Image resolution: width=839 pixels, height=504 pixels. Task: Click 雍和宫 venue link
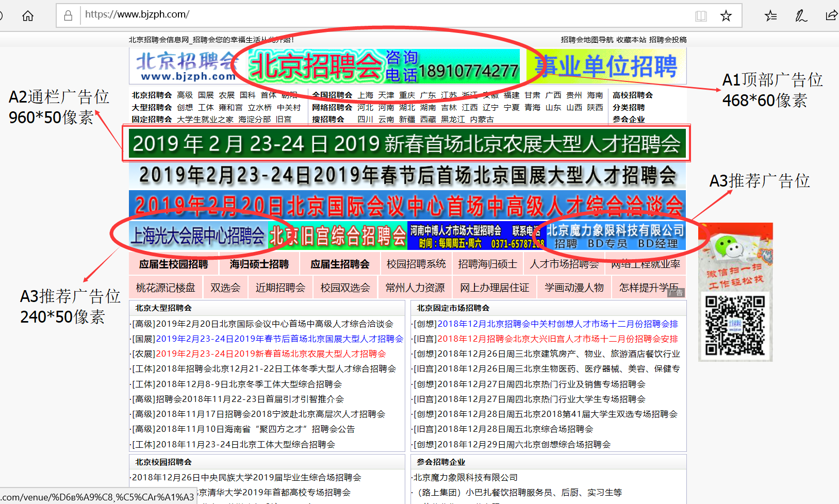231,108
